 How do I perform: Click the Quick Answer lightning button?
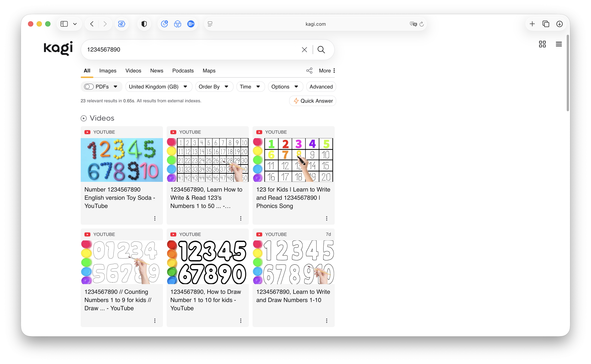pos(313,101)
